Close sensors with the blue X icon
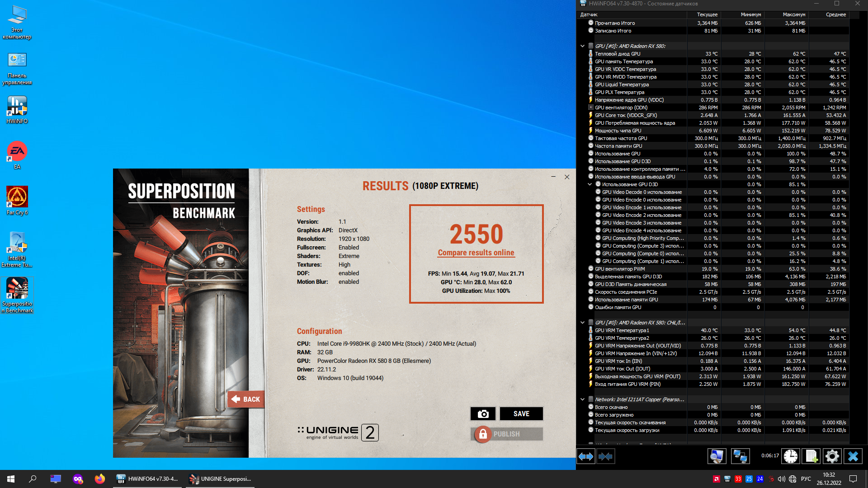This screenshot has width=868, height=488. pos(853,456)
